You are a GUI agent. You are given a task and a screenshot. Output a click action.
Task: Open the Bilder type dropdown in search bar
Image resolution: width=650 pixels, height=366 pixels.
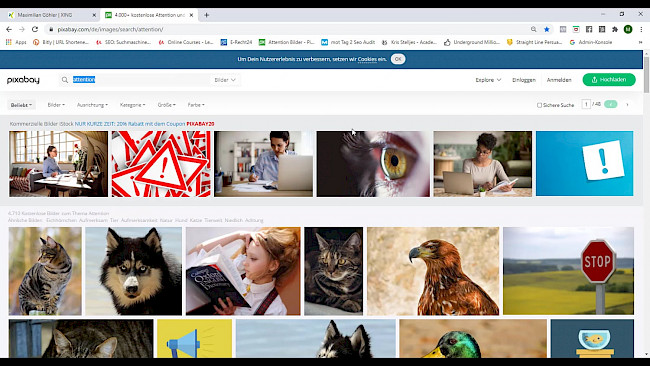point(225,80)
